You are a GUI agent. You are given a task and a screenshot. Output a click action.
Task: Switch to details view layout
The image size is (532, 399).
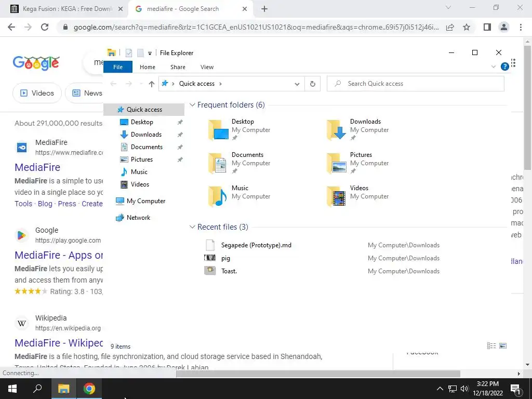coord(491,345)
